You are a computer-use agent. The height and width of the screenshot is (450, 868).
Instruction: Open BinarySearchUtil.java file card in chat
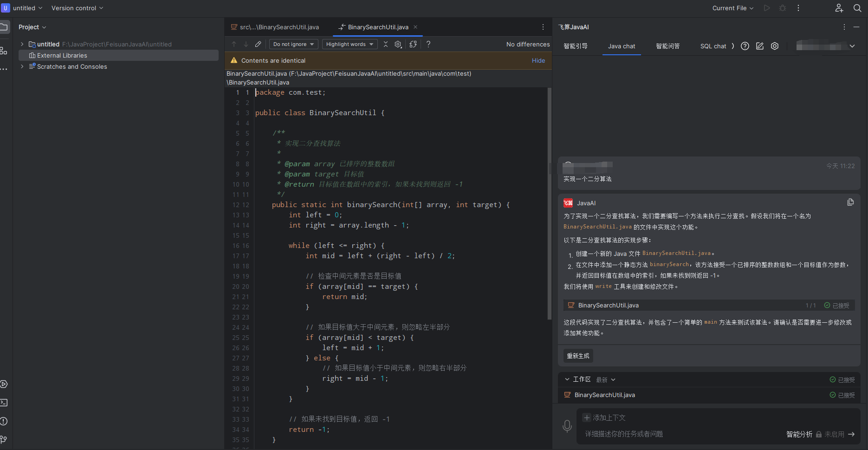(709, 305)
